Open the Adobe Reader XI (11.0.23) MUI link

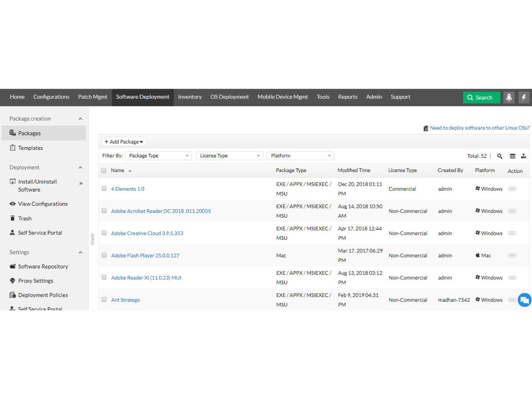pyautogui.click(x=146, y=278)
